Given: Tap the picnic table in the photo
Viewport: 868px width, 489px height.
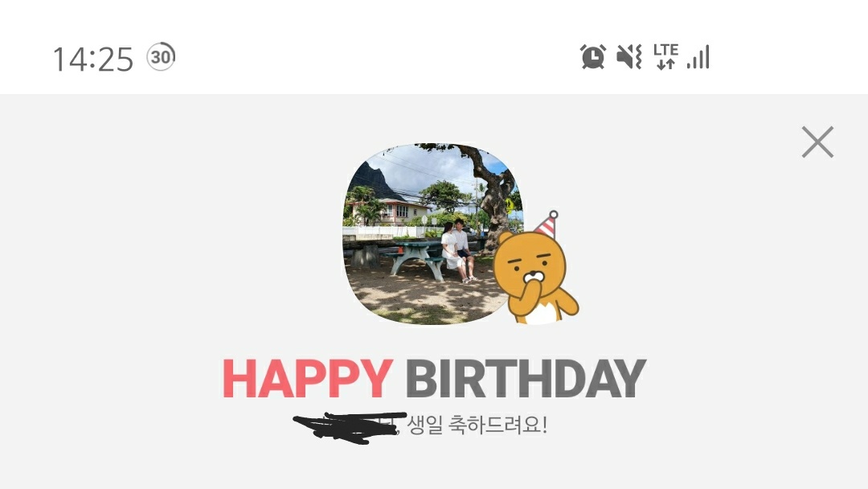Looking at the screenshot, I should coord(416,257).
